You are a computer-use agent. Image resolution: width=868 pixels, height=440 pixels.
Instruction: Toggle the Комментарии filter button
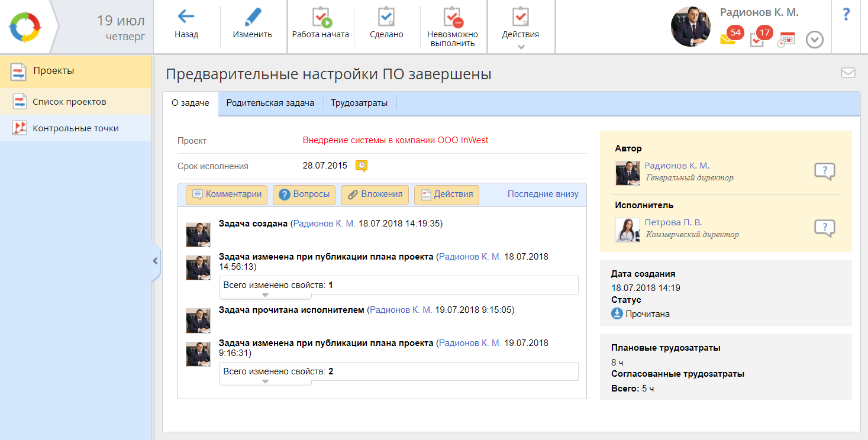[227, 195]
